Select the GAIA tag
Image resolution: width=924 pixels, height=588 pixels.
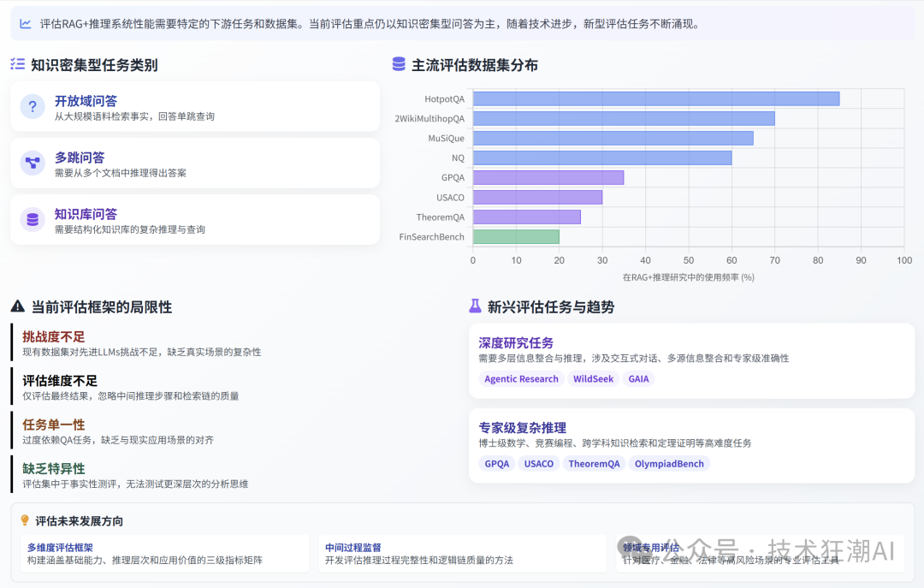(638, 378)
